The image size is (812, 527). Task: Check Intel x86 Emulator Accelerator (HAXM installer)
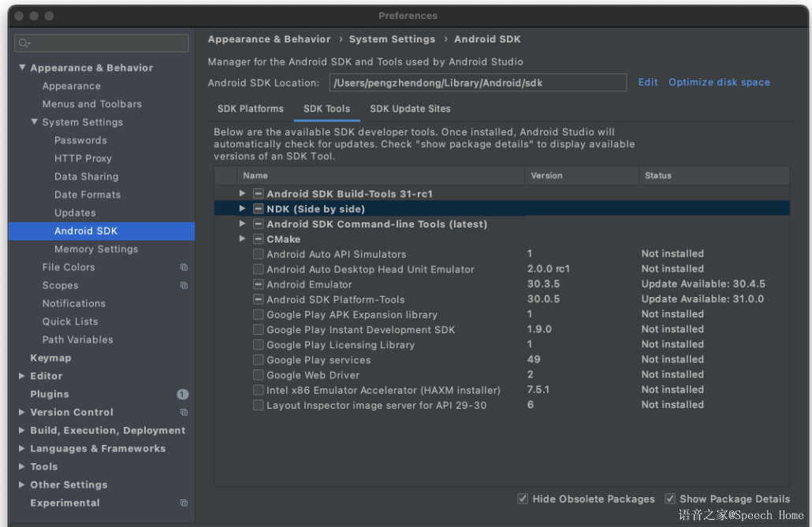[x=259, y=390]
